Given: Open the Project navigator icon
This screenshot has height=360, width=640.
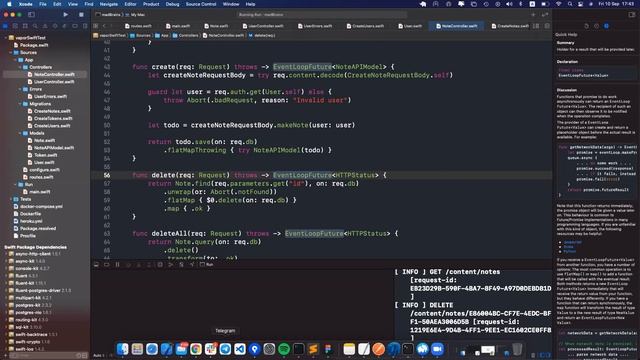Looking at the screenshot, I should click(5, 26).
